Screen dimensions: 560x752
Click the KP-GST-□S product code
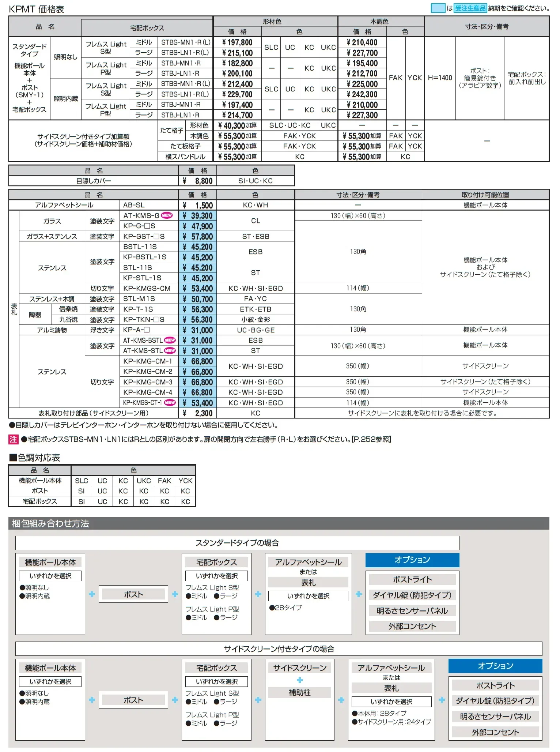pyautogui.click(x=144, y=236)
